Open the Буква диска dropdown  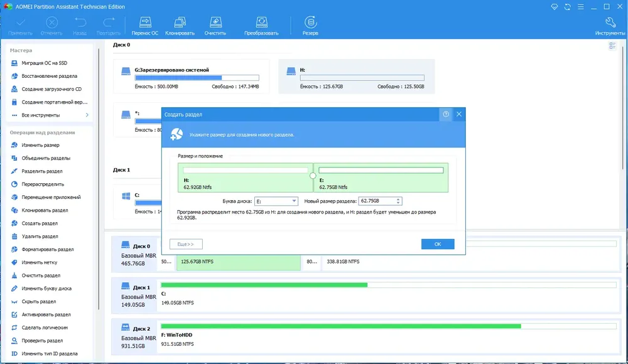[276, 201]
